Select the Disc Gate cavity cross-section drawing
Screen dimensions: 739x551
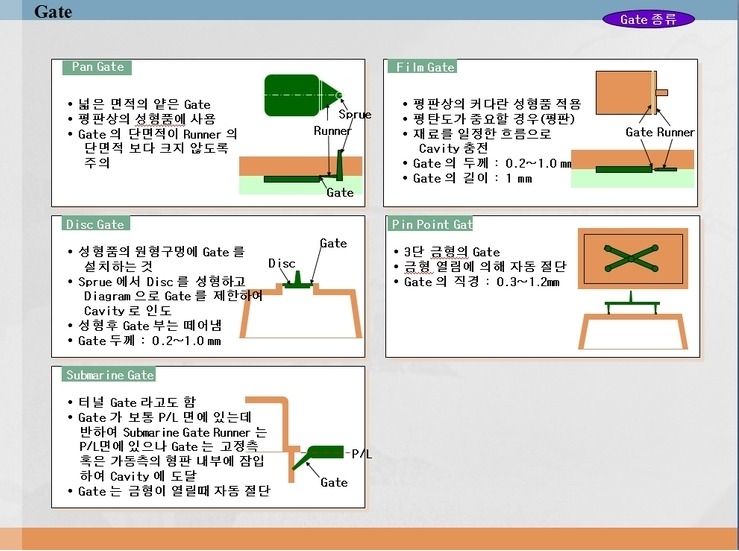point(301,304)
